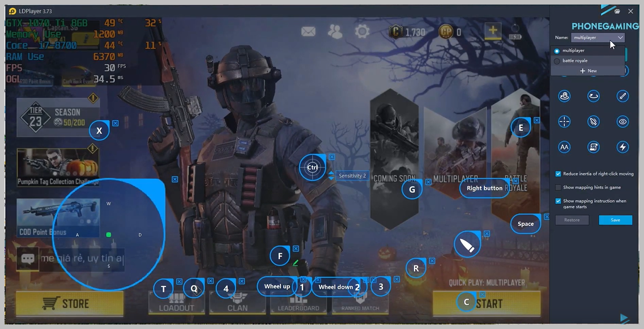This screenshot has height=329, width=644.
Task: Select the bullet fire key icon in panel
Action: pos(594,122)
